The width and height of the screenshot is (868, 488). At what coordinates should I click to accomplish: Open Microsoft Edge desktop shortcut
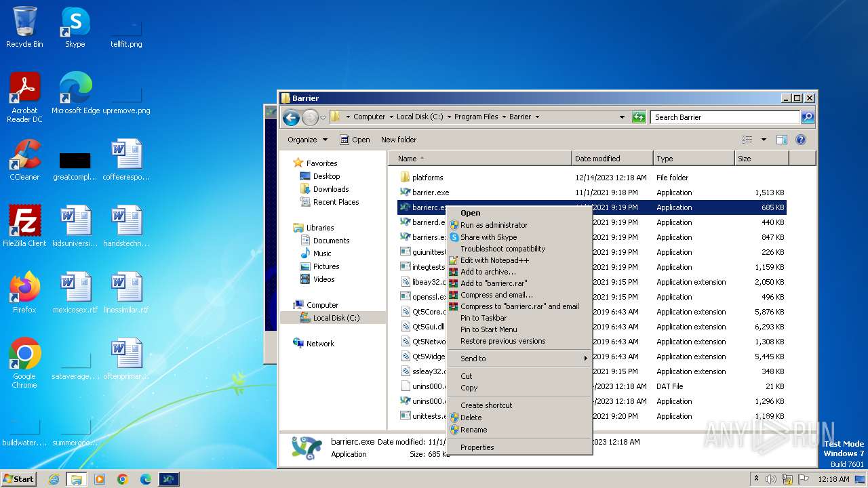coord(75,94)
